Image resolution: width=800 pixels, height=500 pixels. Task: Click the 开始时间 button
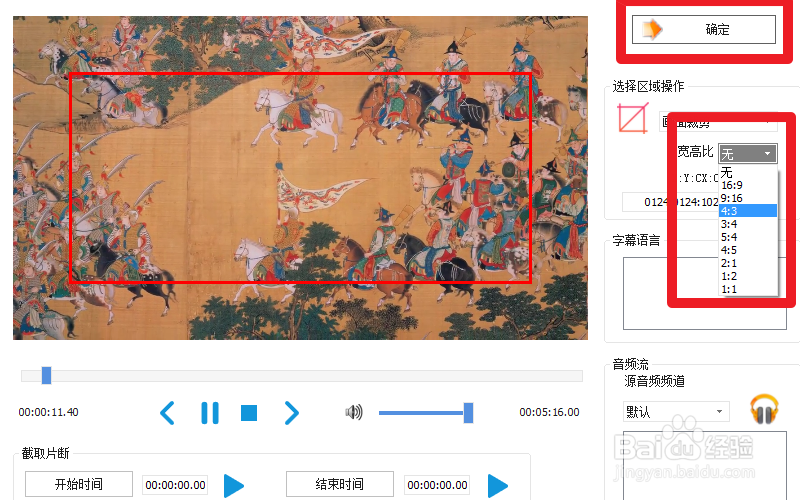79,484
